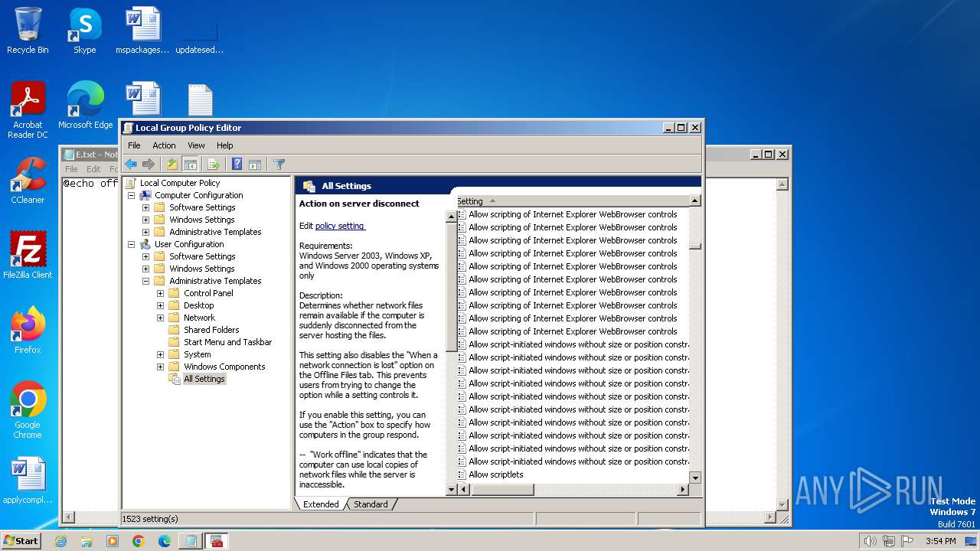Viewport: 980px width, 551px height.
Task: Expand Software Settings under Computer Configuration
Action: click(145, 207)
